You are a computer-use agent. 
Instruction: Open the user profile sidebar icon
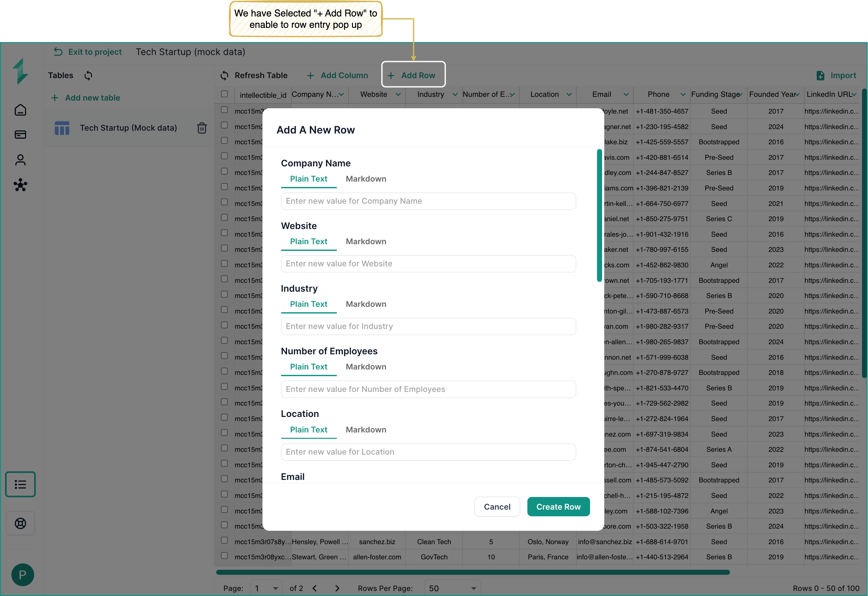[20, 160]
